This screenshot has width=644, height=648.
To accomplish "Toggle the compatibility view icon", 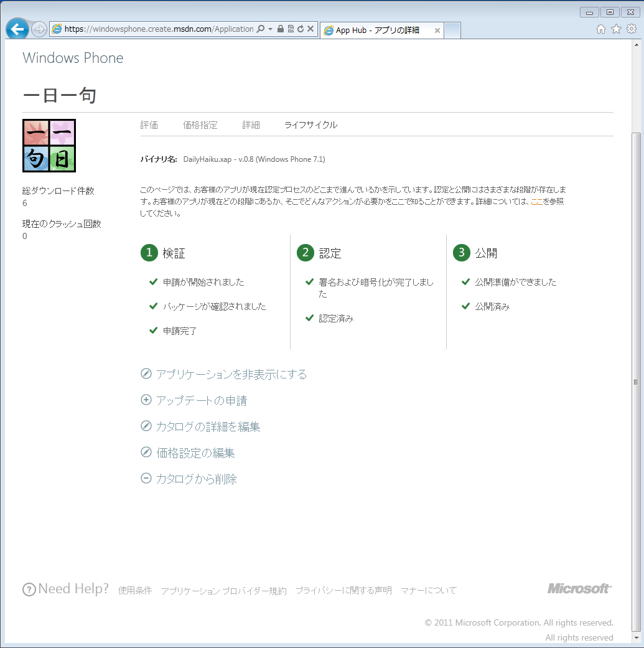I will click(x=291, y=29).
